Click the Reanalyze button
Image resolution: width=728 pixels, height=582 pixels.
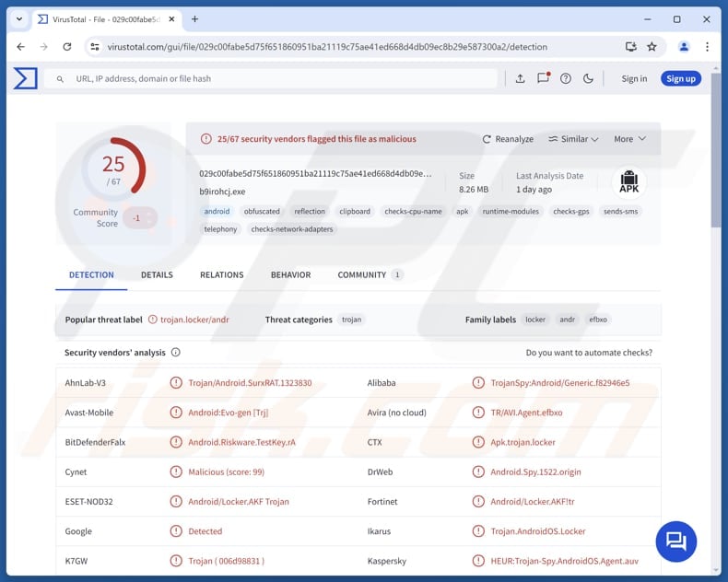pyautogui.click(x=508, y=139)
